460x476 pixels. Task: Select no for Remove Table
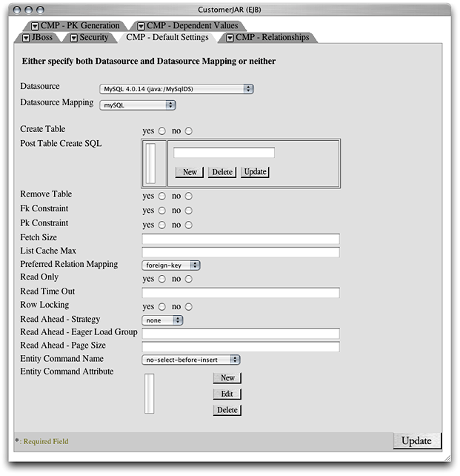189,196
